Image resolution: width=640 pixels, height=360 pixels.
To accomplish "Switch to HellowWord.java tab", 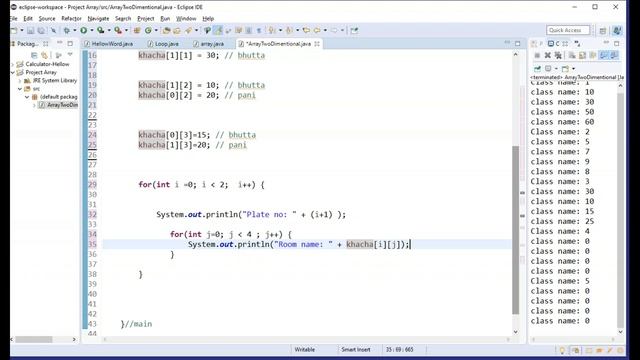I will [x=112, y=44].
